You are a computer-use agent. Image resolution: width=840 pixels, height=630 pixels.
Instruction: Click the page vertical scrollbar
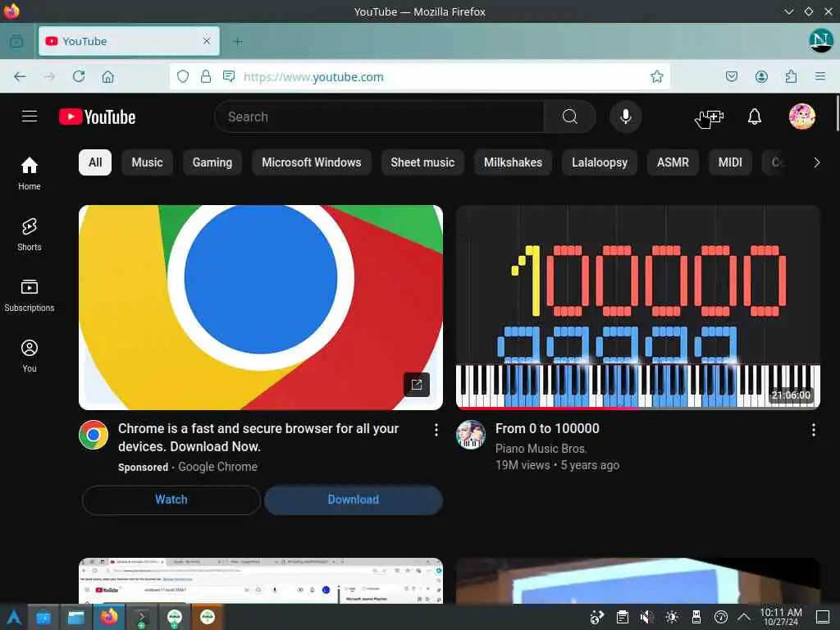(x=837, y=113)
